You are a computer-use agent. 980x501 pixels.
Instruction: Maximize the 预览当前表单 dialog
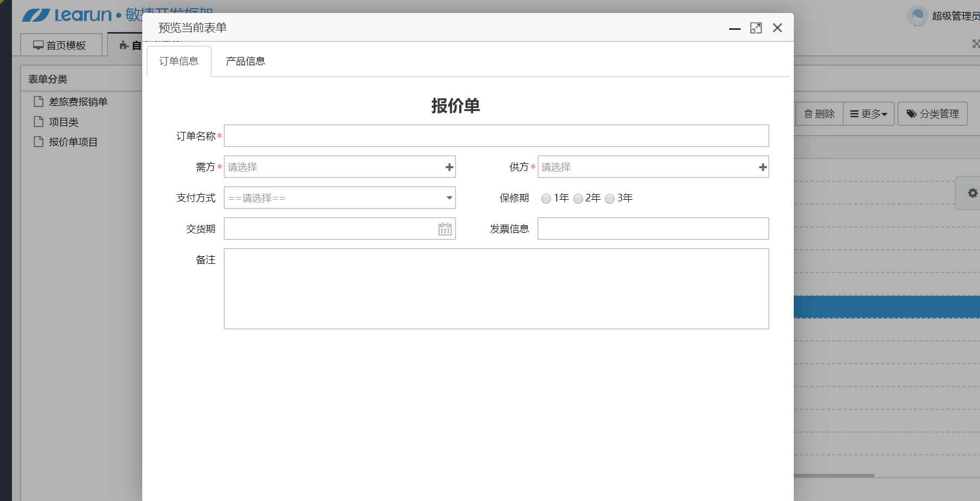(756, 28)
